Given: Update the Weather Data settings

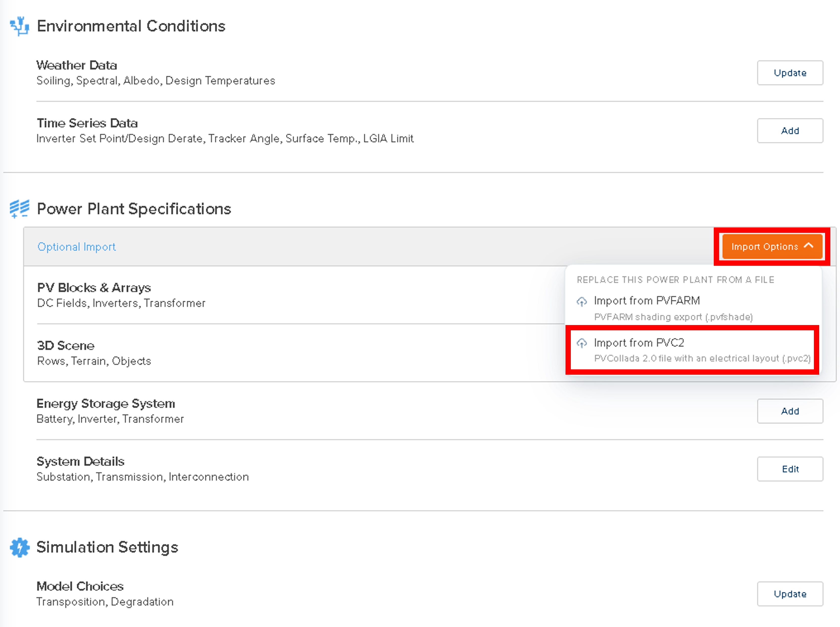Looking at the screenshot, I should point(790,73).
